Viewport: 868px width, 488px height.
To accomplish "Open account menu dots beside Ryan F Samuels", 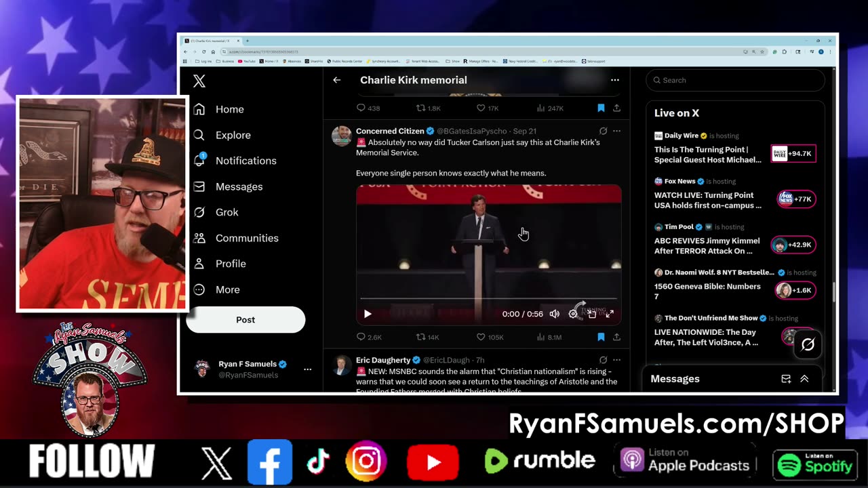I will click(x=307, y=369).
